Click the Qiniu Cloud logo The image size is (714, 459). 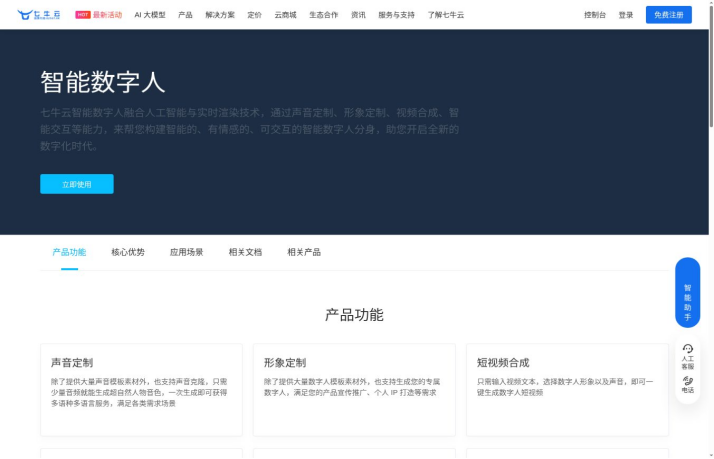(x=39, y=15)
